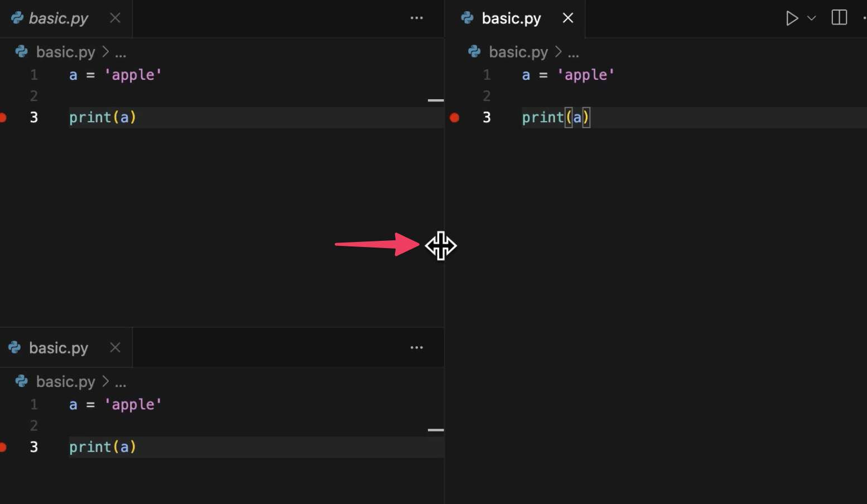The image size is (867, 504).
Task: Toggle breakpoint on line 3 in top-left editor
Action: coord(3,118)
